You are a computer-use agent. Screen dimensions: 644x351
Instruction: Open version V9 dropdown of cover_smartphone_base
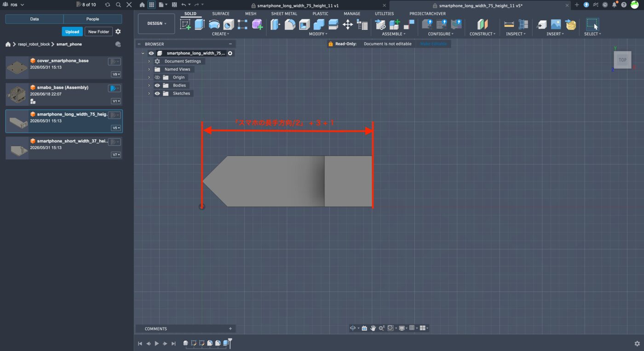click(116, 74)
